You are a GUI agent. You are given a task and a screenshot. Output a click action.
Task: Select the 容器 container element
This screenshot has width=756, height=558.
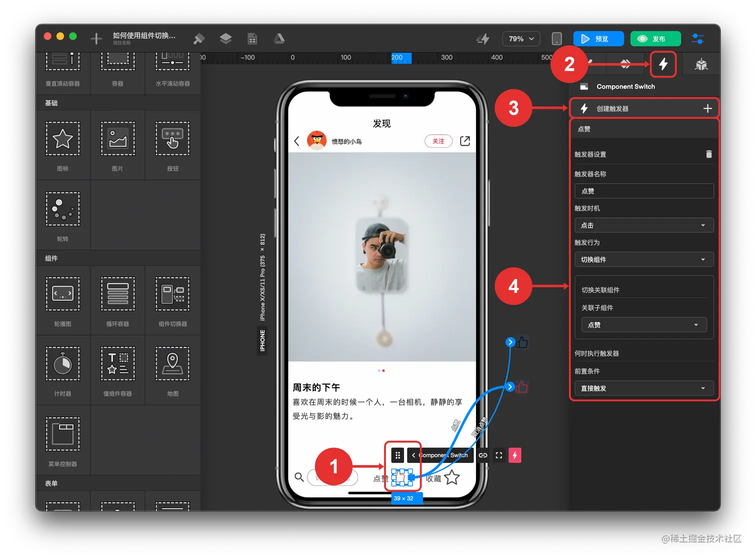click(x=117, y=72)
